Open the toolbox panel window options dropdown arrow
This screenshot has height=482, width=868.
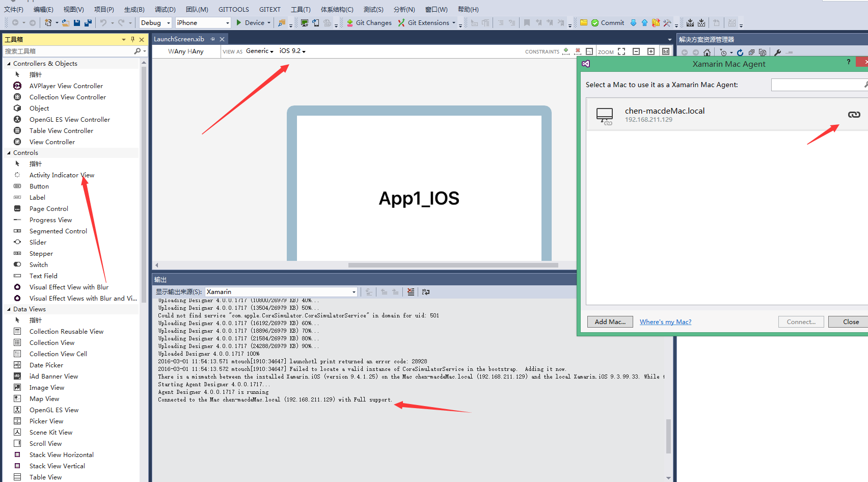[124, 39]
